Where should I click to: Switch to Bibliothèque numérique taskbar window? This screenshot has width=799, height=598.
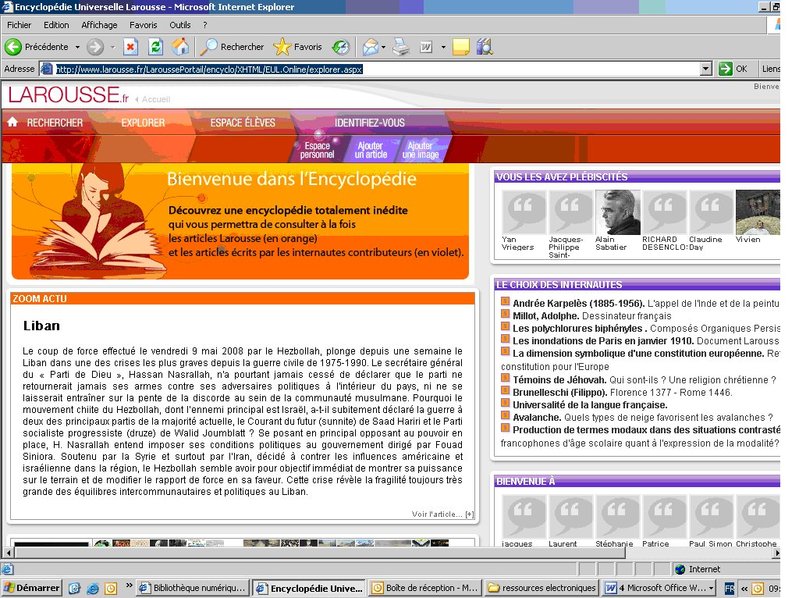pyautogui.click(x=194, y=588)
